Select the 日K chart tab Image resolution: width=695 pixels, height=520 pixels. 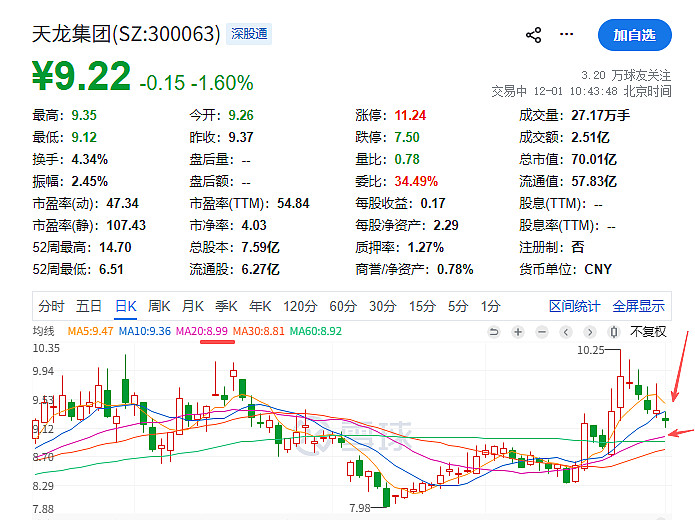pyautogui.click(x=126, y=306)
